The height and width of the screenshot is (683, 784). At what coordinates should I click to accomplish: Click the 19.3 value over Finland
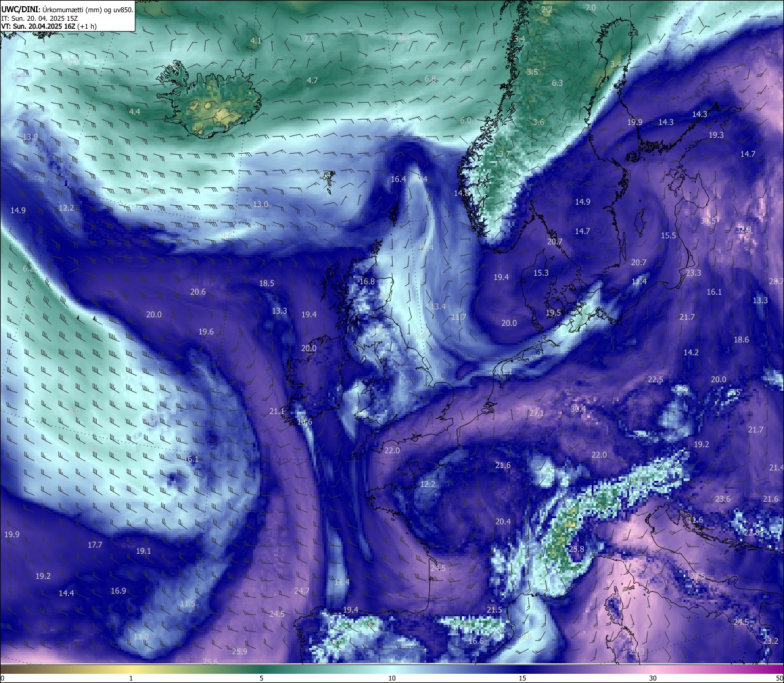point(716,135)
